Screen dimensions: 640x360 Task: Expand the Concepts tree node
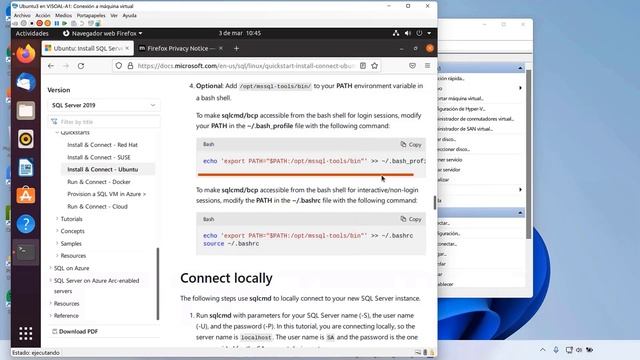point(72,231)
